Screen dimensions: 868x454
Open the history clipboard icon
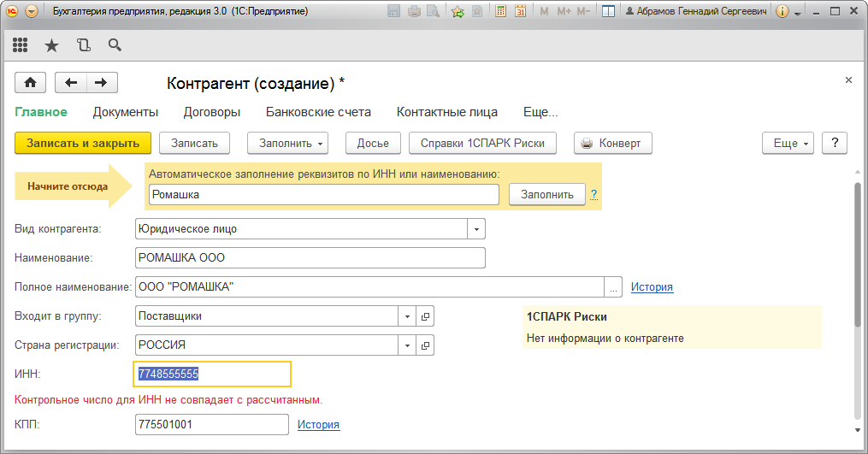84,45
